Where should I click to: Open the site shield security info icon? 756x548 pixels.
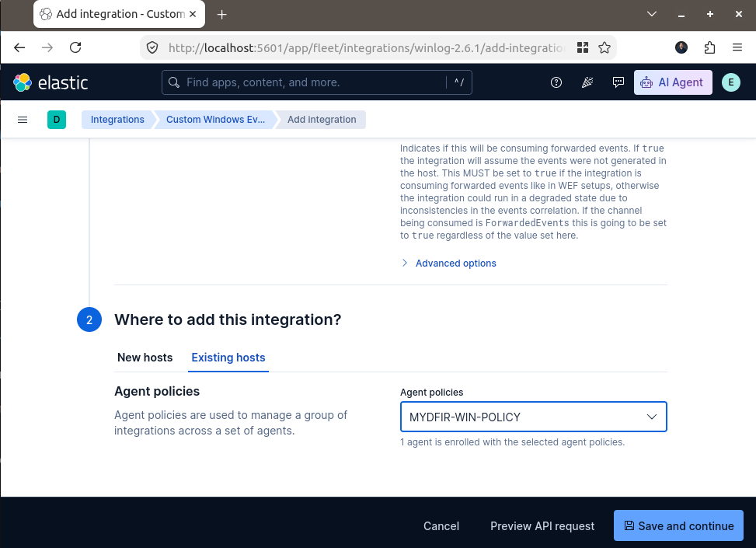click(x=152, y=47)
